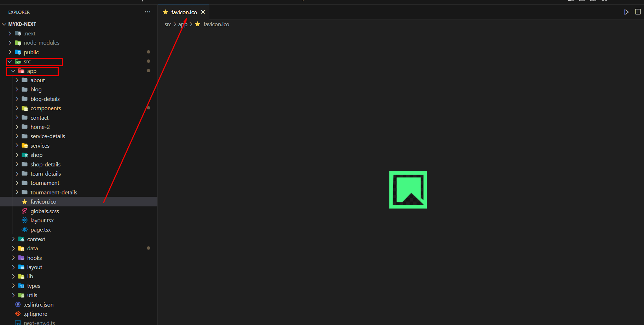Click the lib folder icon

point(21,276)
